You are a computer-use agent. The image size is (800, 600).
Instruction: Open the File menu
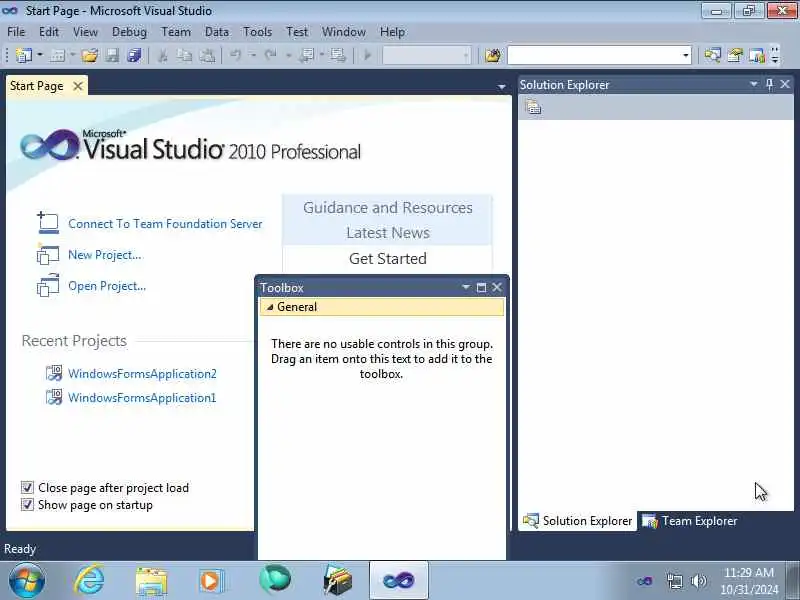[x=16, y=32]
